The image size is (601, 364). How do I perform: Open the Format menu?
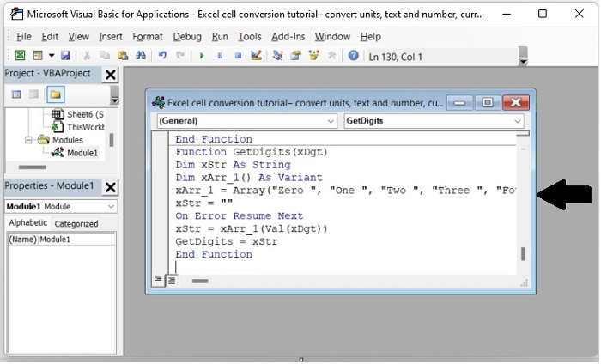[148, 37]
